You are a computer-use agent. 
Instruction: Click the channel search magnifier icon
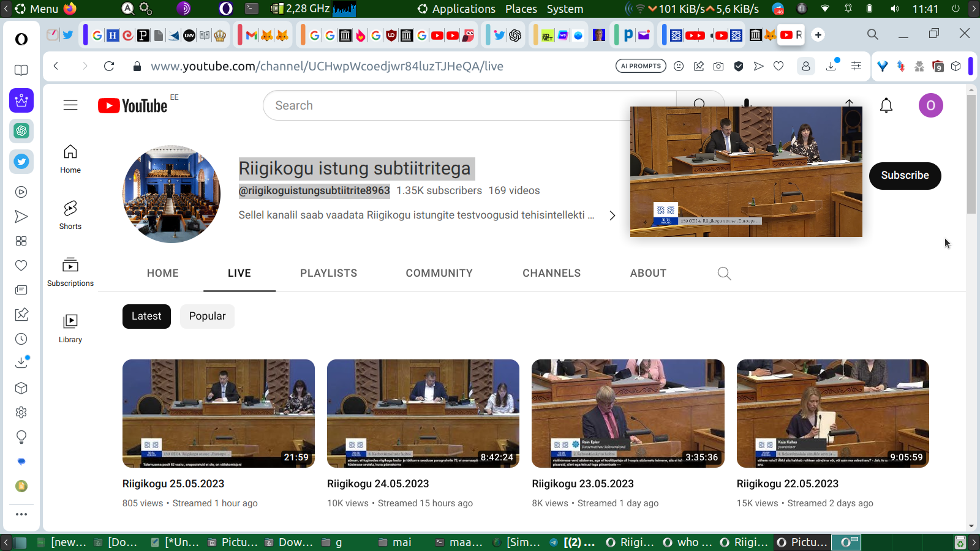click(x=724, y=274)
